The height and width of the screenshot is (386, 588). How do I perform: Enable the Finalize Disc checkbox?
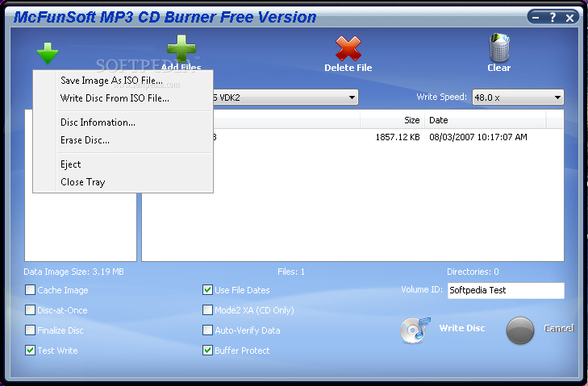pyautogui.click(x=30, y=330)
